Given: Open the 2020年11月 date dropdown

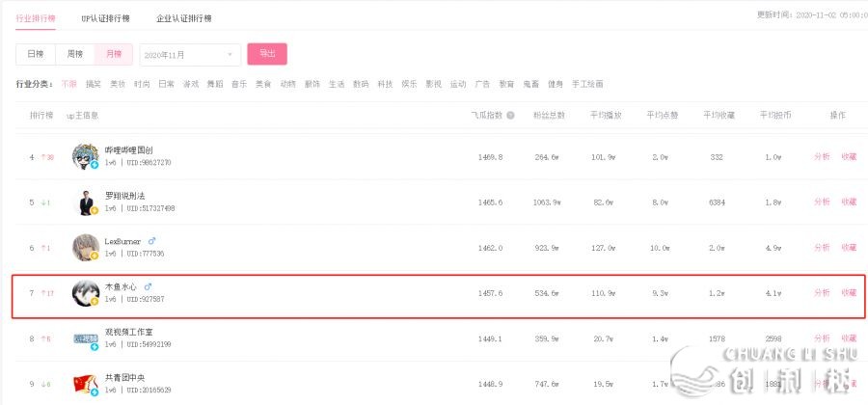Looking at the screenshot, I should pos(190,55).
